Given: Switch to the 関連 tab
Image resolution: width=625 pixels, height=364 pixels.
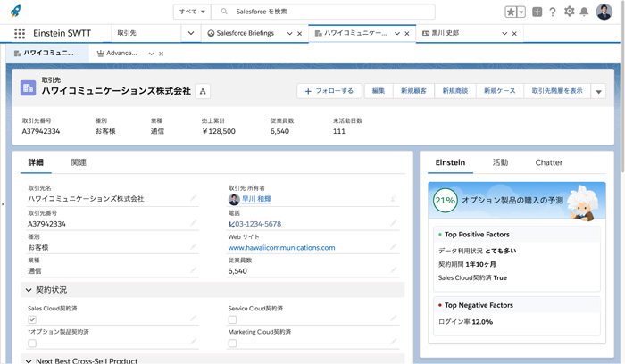Looking at the screenshot, I should [79, 162].
